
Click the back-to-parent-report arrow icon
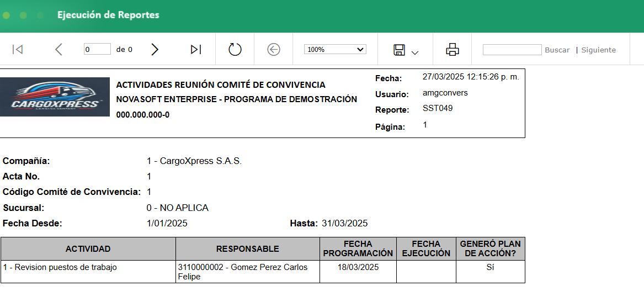click(x=274, y=49)
